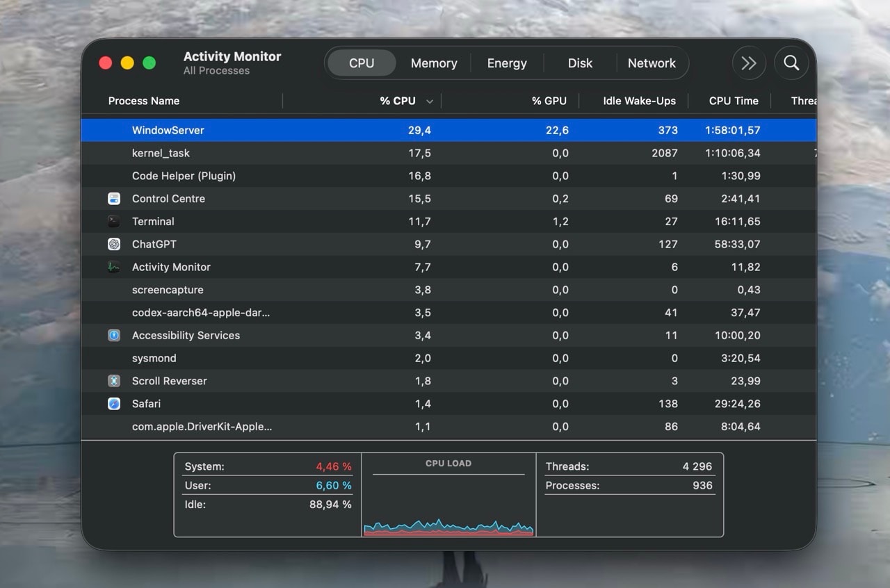Screen dimensions: 890x588
Task: Click the partially visible Threads column header
Action: 803,101
